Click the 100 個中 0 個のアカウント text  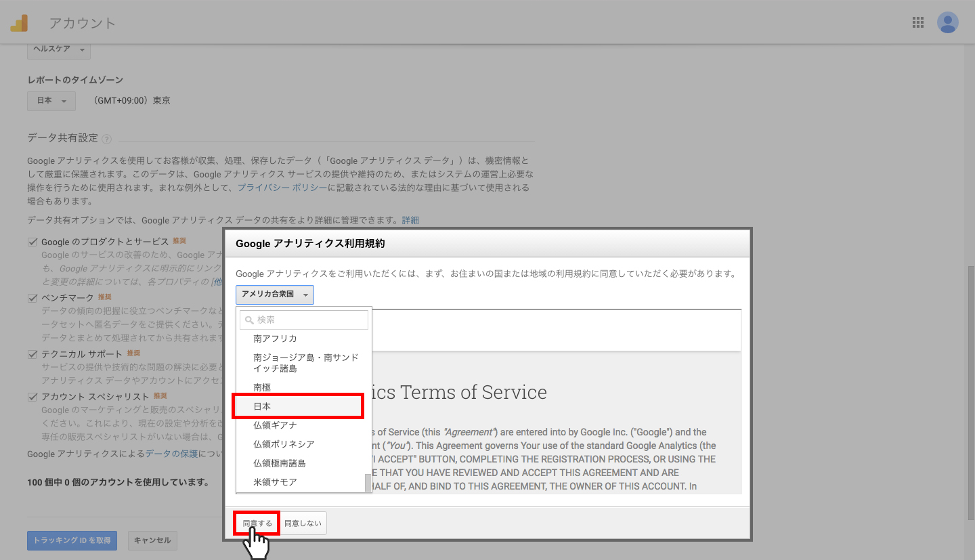(x=118, y=483)
